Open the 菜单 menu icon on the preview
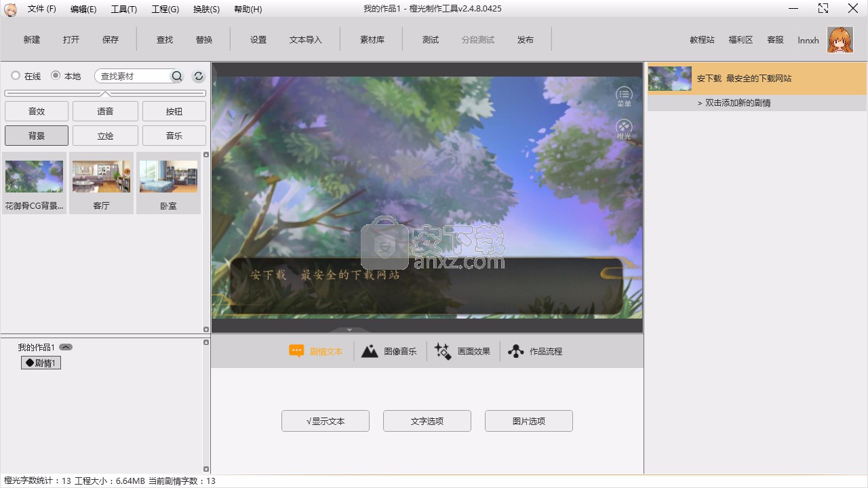This screenshot has width=868, height=488. 624,97
